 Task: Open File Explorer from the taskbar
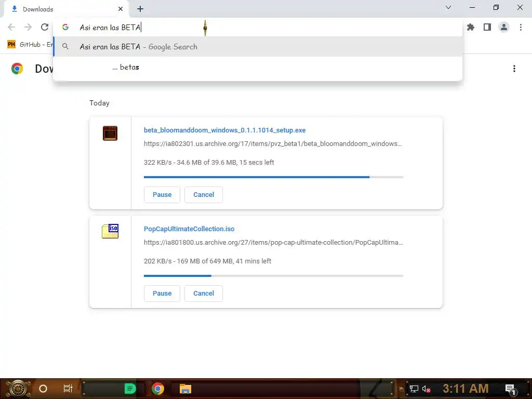185,389
